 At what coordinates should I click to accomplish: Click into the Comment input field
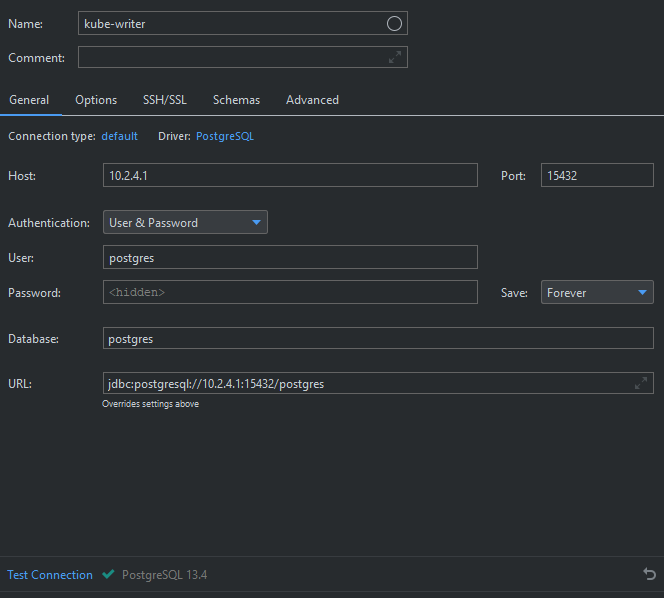pyautogui.click(x=243, y=57)
